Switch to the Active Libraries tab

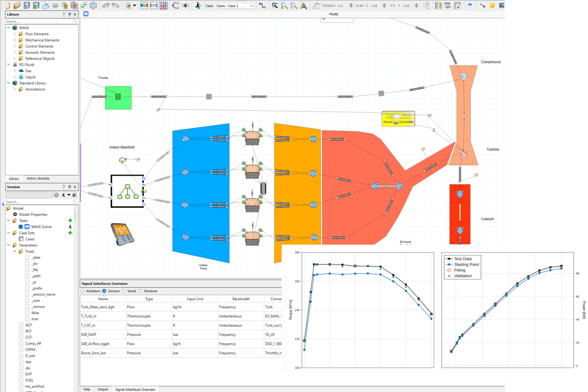coord(38,178)
